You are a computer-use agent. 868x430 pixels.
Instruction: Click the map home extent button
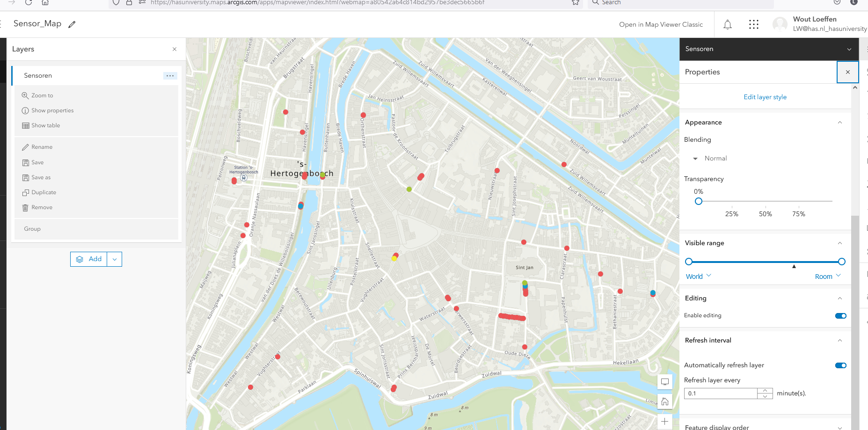[665, 401]
